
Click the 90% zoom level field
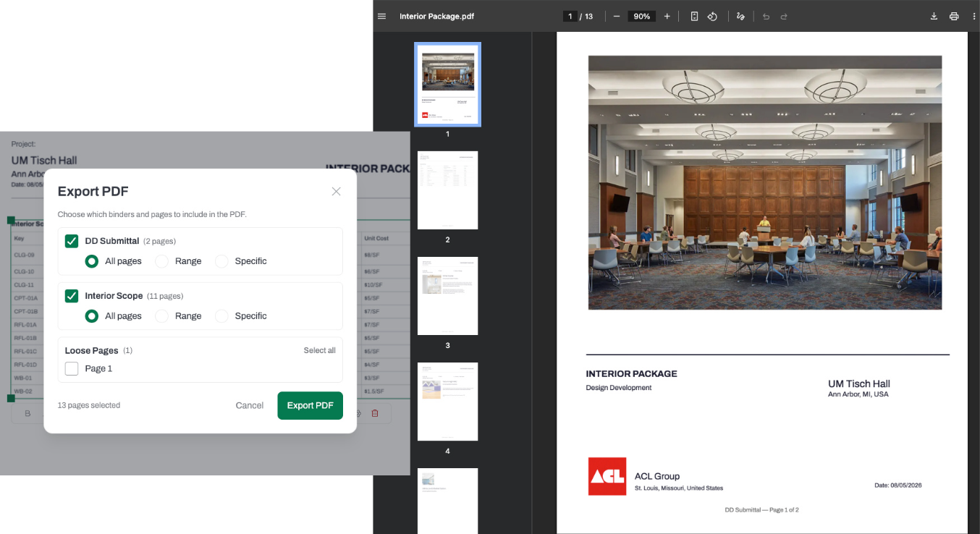click(642, 16)
